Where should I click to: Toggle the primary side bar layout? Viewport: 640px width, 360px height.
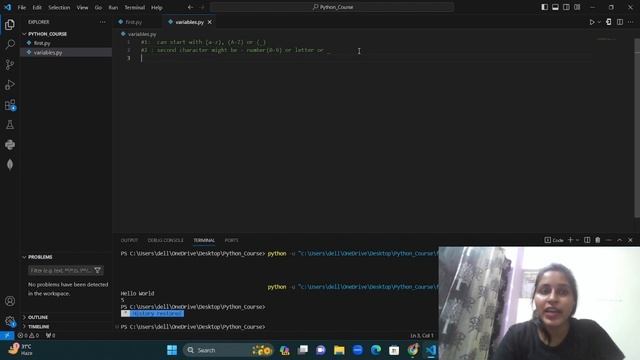point(544,7)
